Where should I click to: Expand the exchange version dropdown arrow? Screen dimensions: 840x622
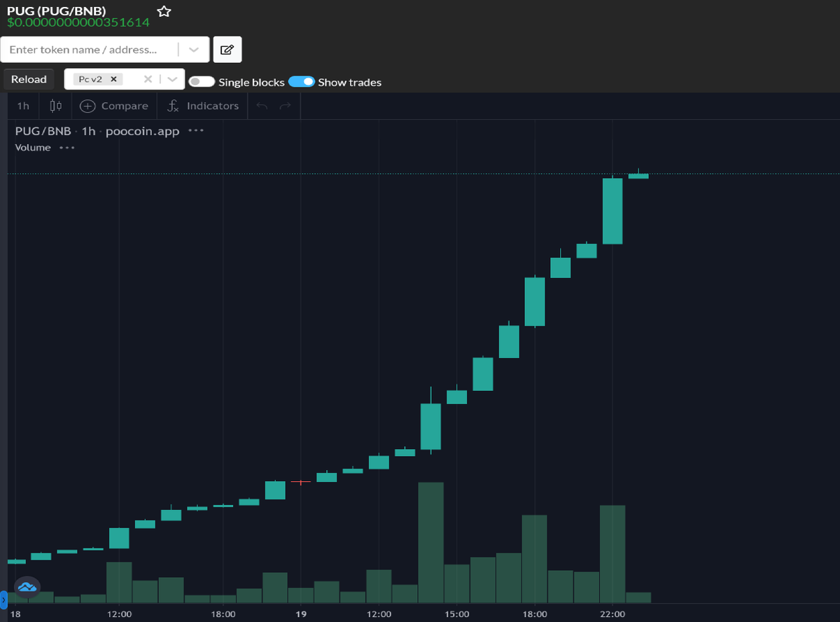tap(172, 79)
